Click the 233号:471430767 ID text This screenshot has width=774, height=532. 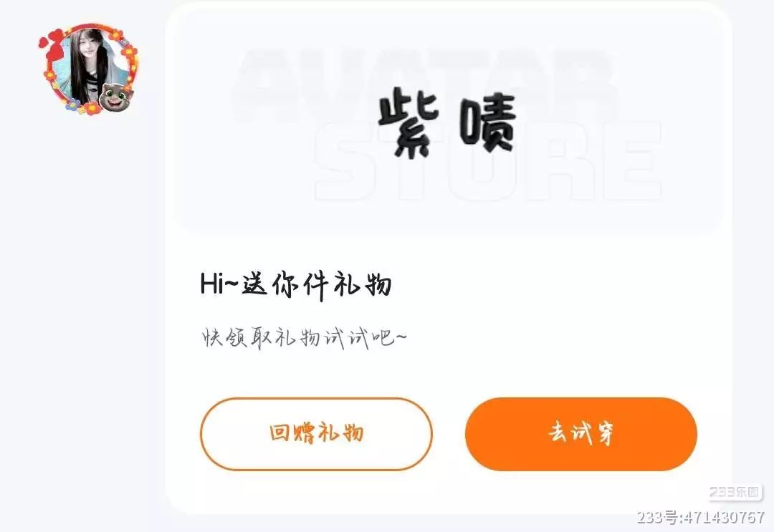(701, 517)
